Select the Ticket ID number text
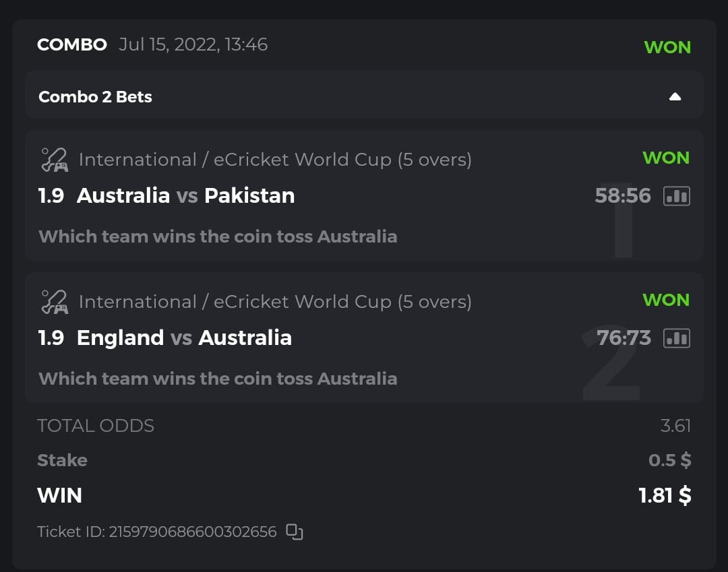This screenshot has width=728, height=572. coord(193,532)
